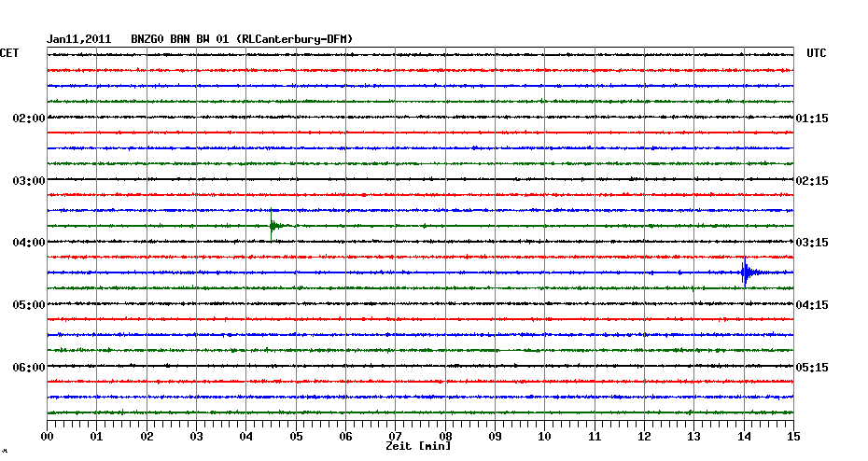Click the '05' minute tick on the x-axis
This screenshot has height=461, width=868.
(x=296, y=436)
